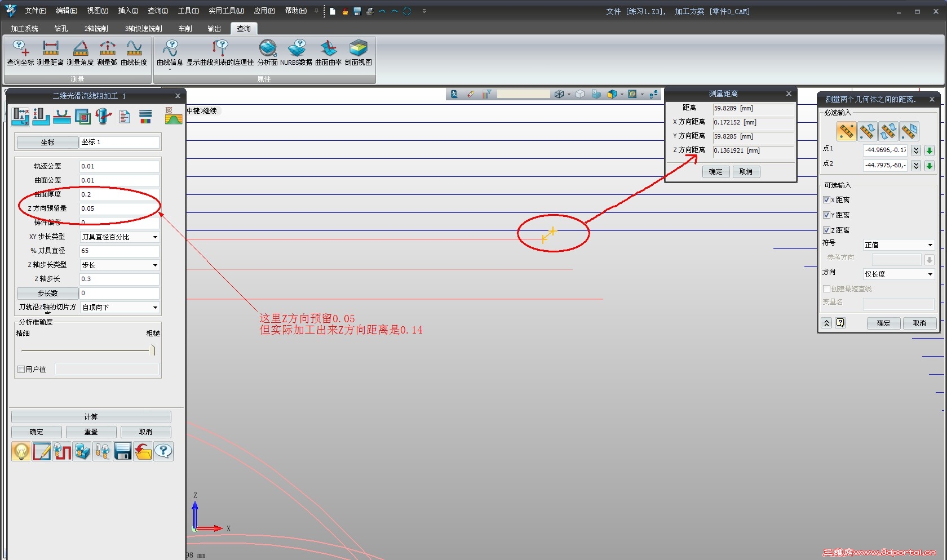
Task: Click the % 刀具直径 input field
Action: [119, 251]
